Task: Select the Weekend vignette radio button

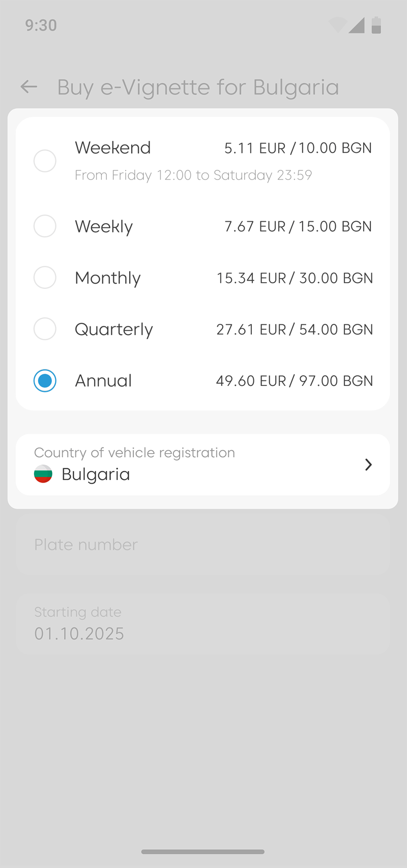Action: [45, 161]
